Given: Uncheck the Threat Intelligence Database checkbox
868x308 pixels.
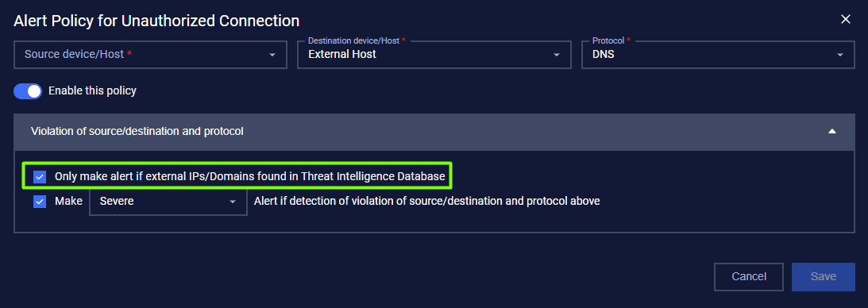Looking at the screenshot, I should point(39,177).
